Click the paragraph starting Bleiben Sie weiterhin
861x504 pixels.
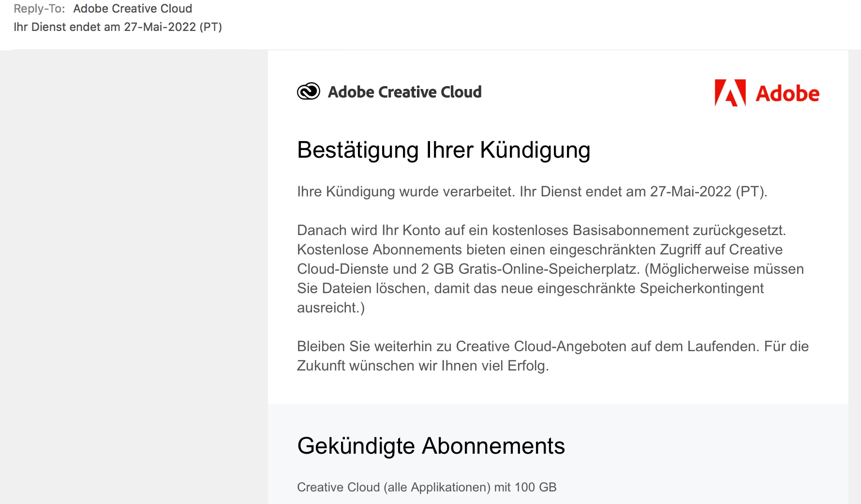click(553, 356)
